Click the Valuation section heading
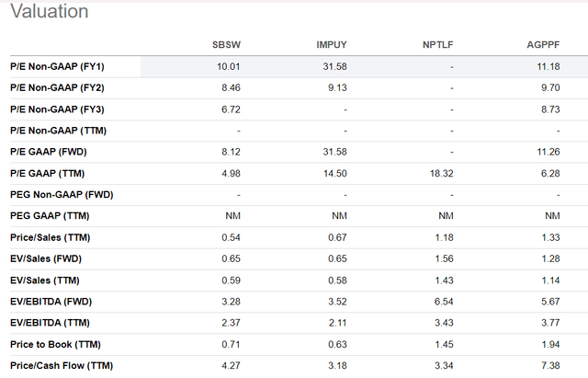 click(x=49, y=11)
